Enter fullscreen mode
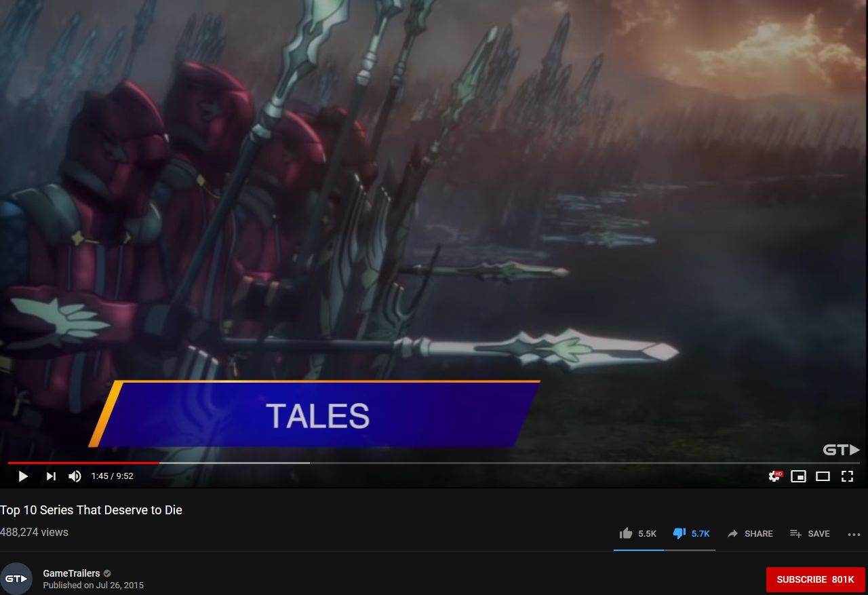 pyautogui.click(x=847, y=476)
